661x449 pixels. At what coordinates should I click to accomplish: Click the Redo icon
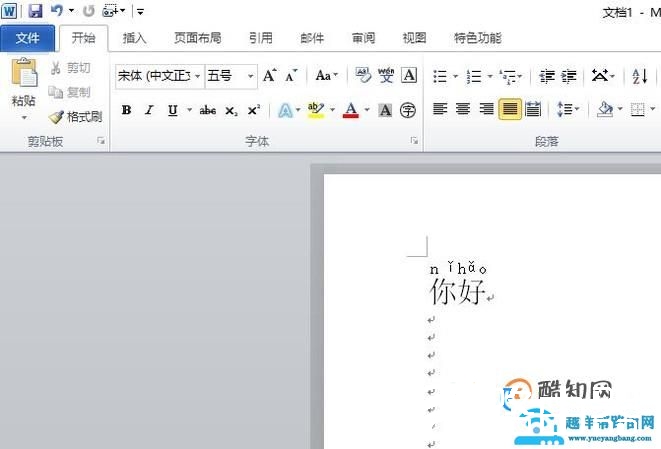pyautogui.click(x=89, y=11)
